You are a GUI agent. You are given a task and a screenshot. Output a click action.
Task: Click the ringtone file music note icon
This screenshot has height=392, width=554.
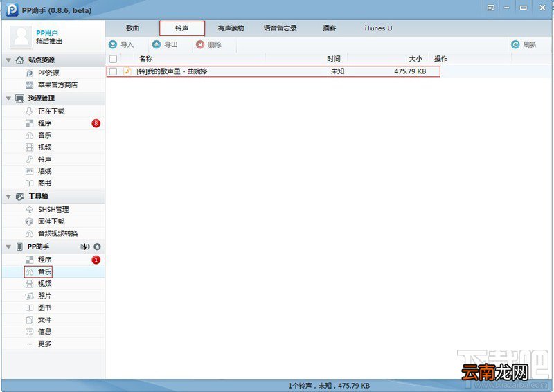(x=127, y=71)
